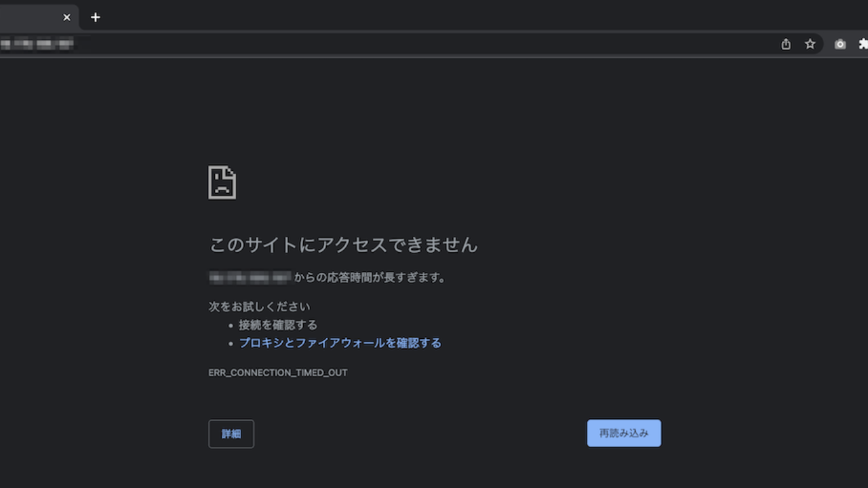Click the 詳細 details button

tap(231, 434)
